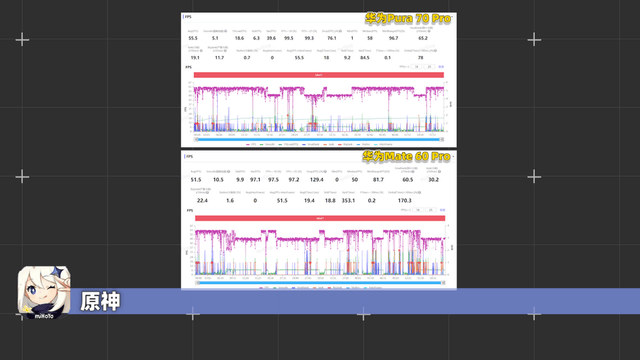Viewport: 640px width, 360px height.
Task: Toggle SmallJank series in Pura 70 Pro legend
Action: tap(311, 144)
